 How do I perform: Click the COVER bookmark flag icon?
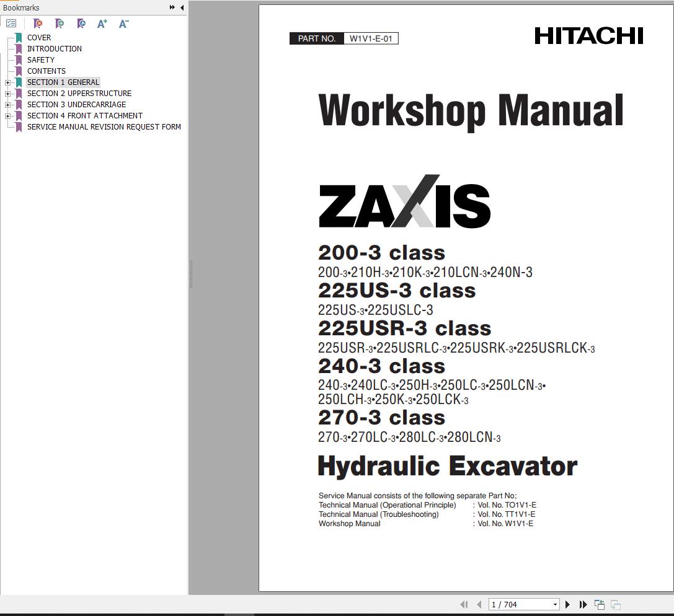pyautogui.click(x=19, y=38)
